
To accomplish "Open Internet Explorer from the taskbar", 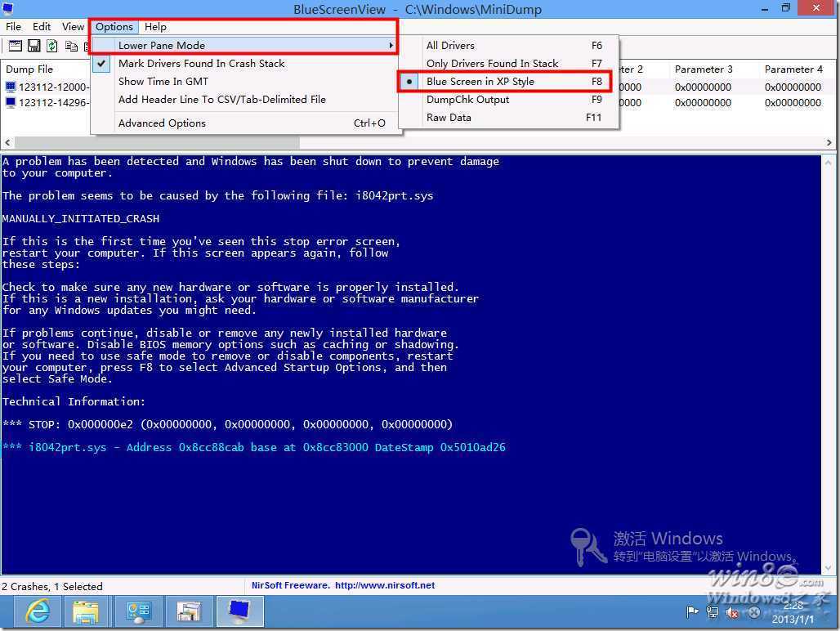I will (38, 611).
